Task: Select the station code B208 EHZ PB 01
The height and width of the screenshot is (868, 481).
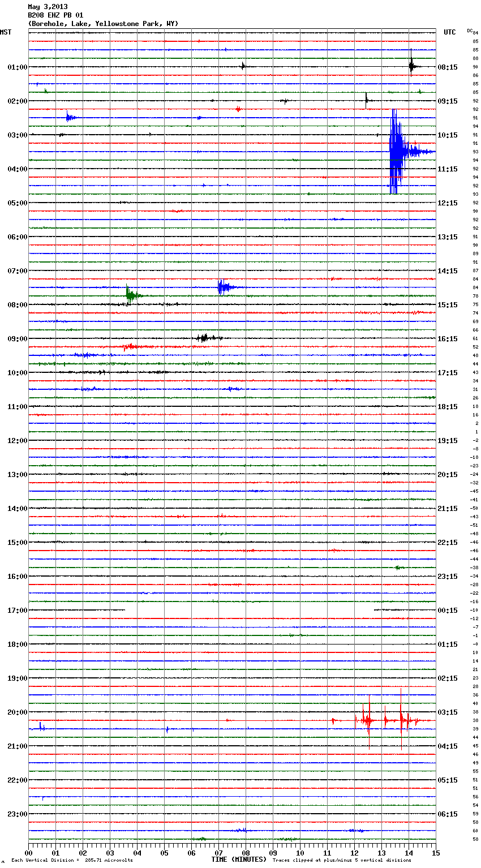Action: click(x=55, y=15)
